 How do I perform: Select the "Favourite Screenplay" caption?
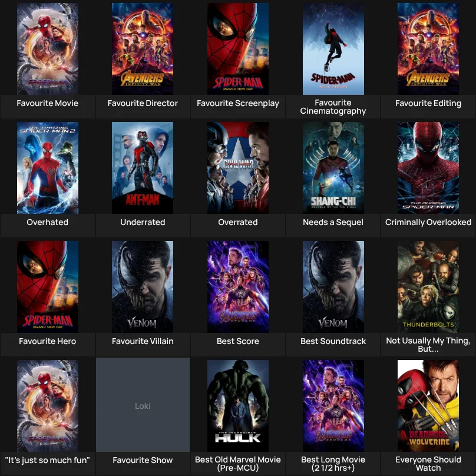238,103
